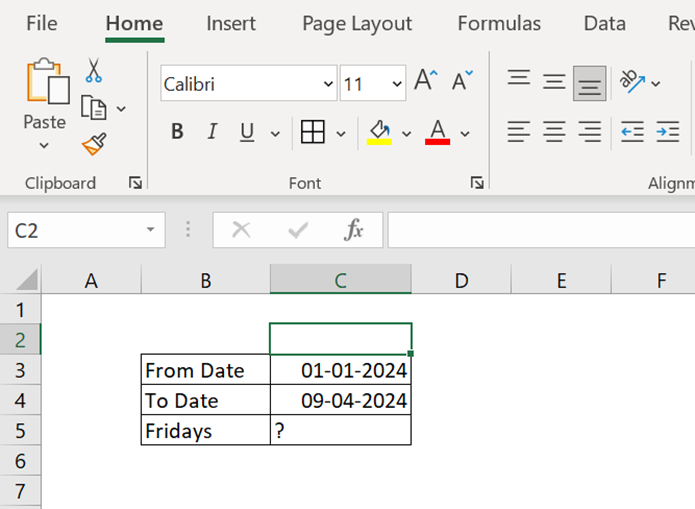Expand the Underline style arrow
Image resolution: width=695 pixels, height=509 pixels.
(275, 133)
